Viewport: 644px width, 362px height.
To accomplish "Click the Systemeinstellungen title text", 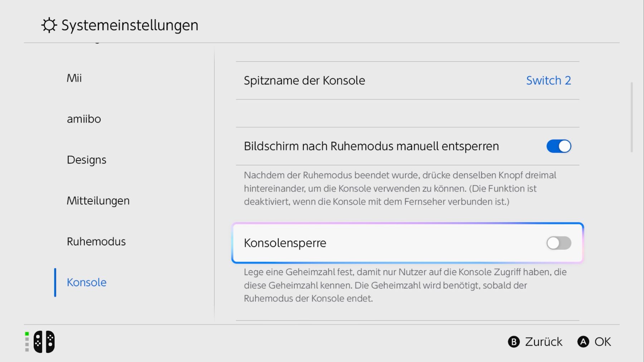I will click(130, 25).
